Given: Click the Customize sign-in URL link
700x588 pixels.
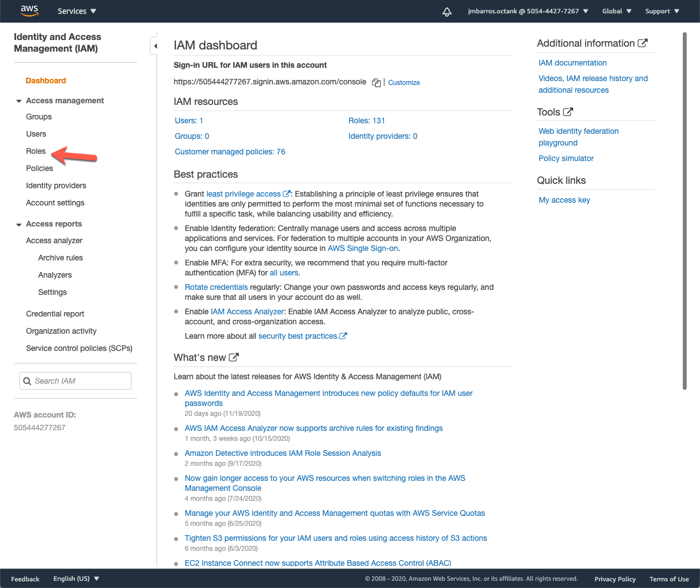Looking at the screenshot, I should tap(404, 83).
